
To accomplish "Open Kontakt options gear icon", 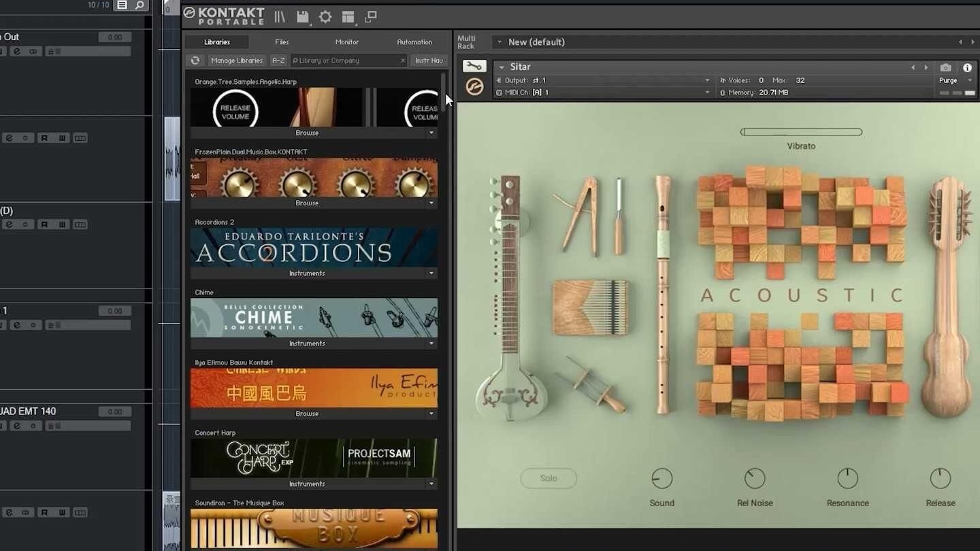I will (x=325, y=17).
